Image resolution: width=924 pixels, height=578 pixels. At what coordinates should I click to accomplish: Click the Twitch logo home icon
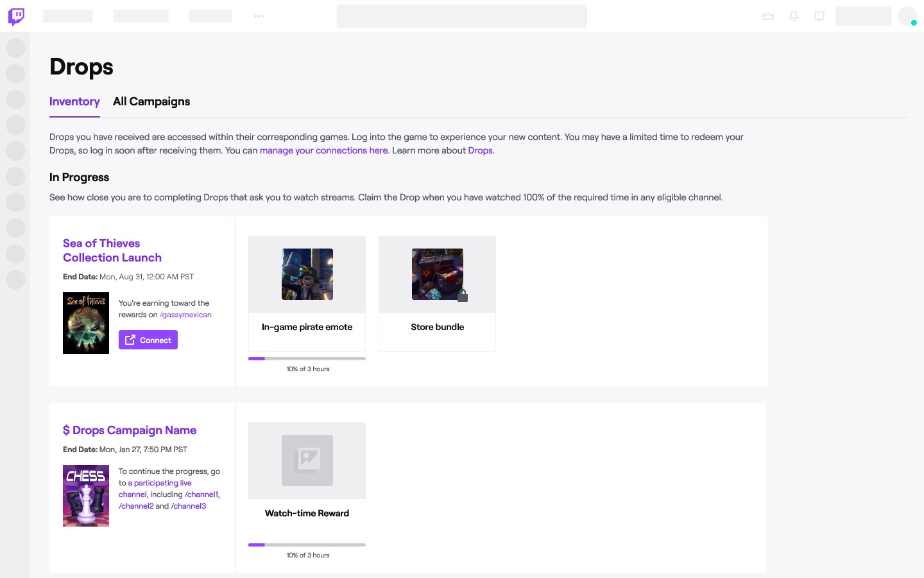tap(16, 16)
